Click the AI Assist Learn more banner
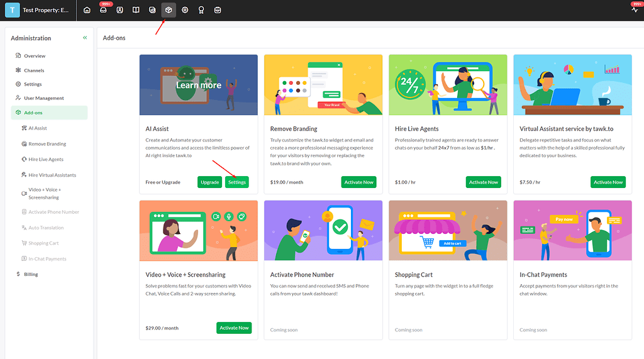Image resolution: width=644 pixels, height=359 pixels. coord(199,85)
